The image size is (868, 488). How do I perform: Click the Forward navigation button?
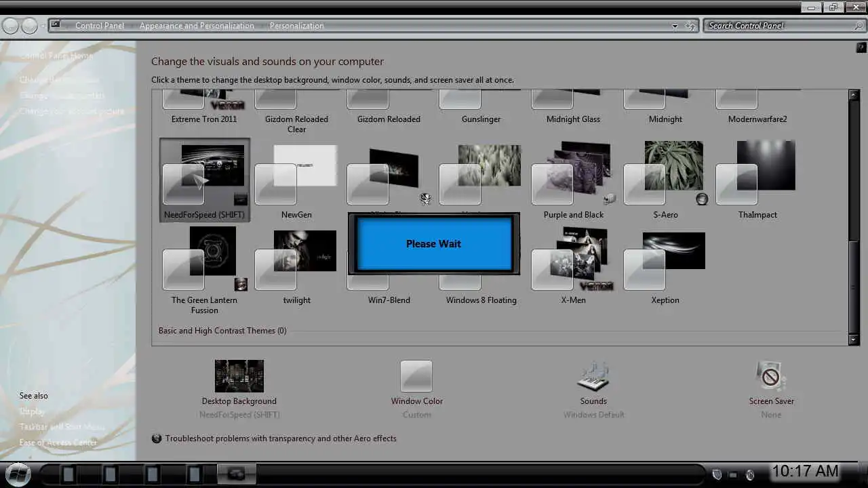pos(30,26)
